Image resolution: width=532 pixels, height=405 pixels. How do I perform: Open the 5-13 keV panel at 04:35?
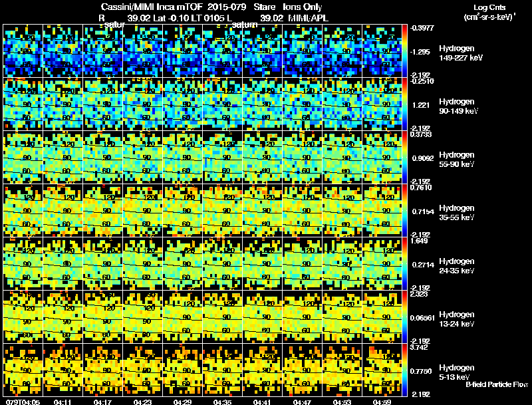(x=223, y=370)
